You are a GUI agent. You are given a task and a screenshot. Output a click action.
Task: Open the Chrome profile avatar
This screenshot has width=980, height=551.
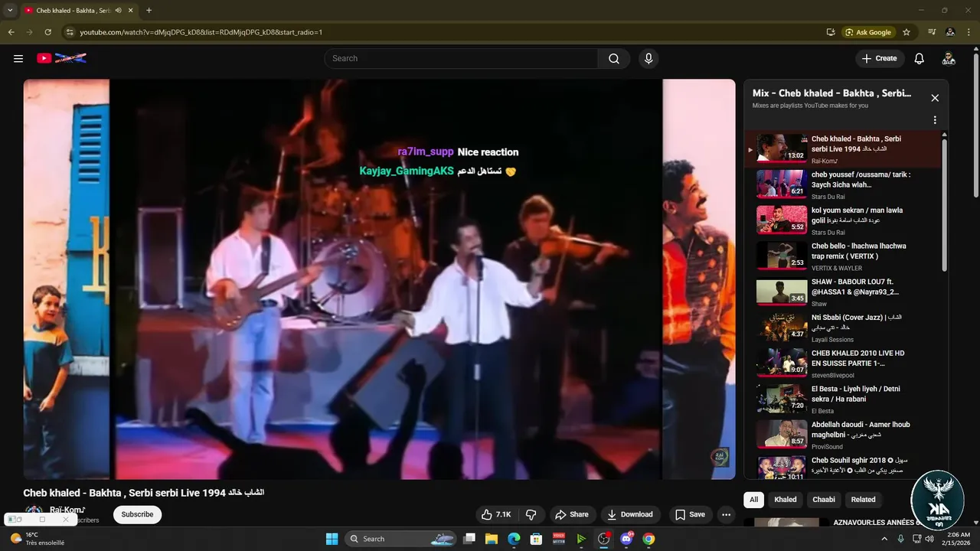click(x=950, y=32)
